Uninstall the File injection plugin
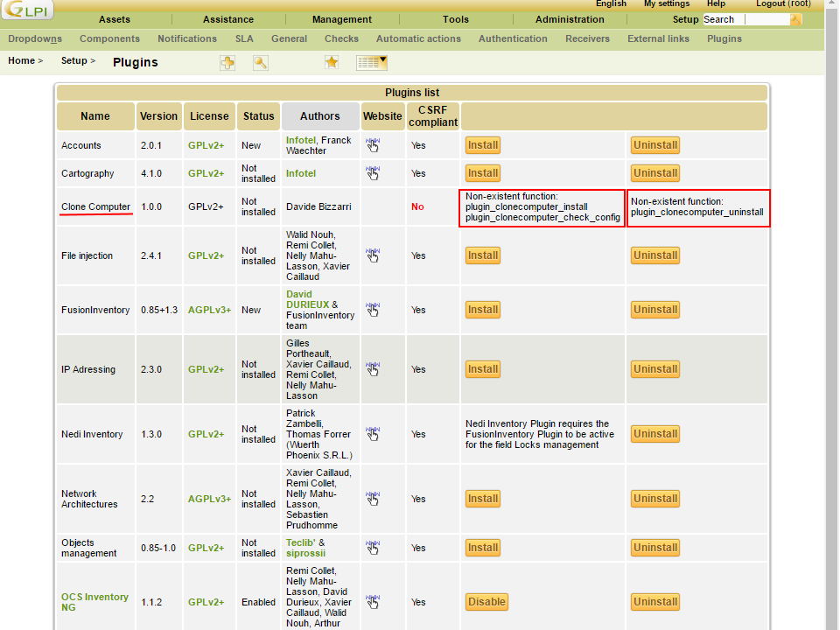Viewport: 840px width, 630px height. click(x=655, y=255)
